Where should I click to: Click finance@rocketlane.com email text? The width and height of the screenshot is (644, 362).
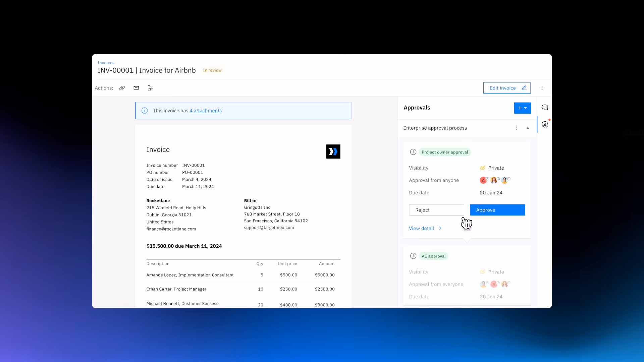[x=171, y=229]
